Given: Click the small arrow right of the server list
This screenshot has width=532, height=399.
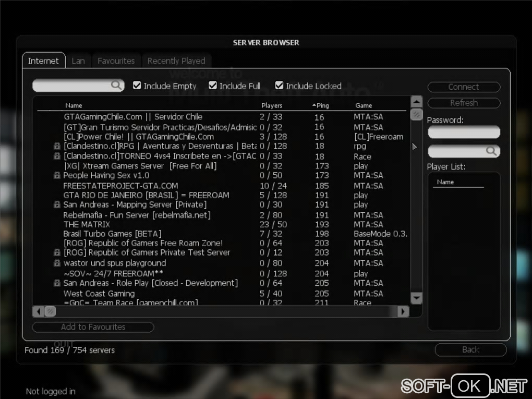Looking at the screenshot, I should click(x=414, y=147).
